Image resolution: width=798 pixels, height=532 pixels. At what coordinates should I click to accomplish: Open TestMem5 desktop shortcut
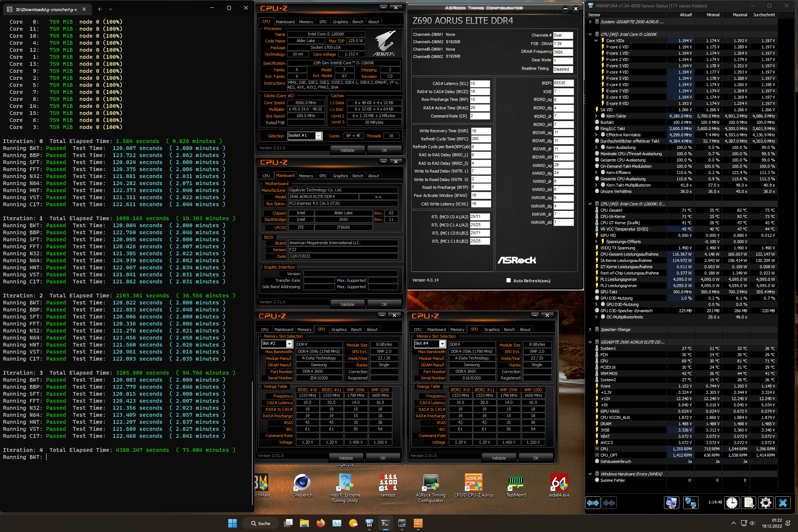pyautogui.click(x=516, y=486)
